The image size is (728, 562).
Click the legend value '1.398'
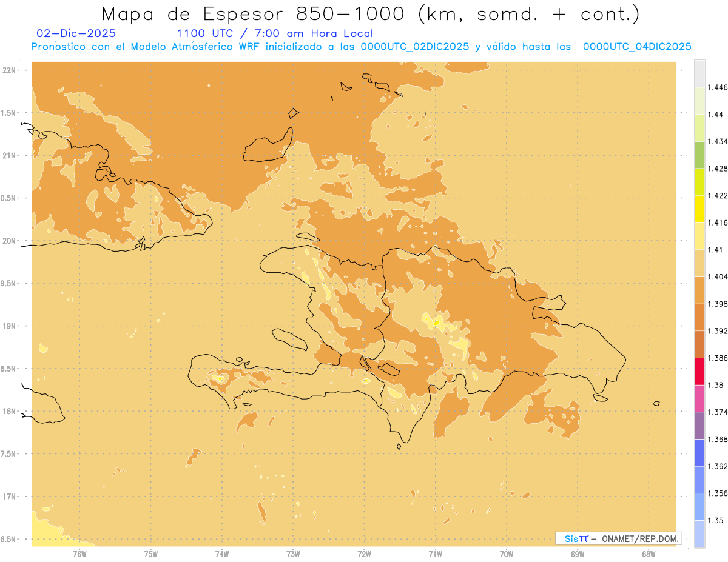[x=718, y=304]
